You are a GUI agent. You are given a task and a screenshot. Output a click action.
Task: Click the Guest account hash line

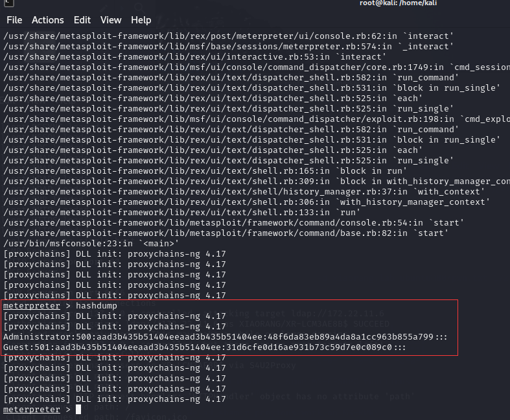(x=205, y=347)
